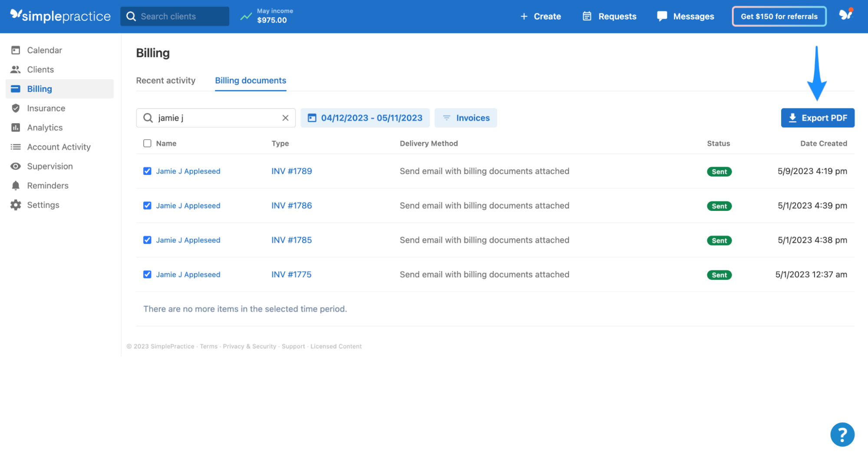View Account Activity from sidebar
868x456 pixels.
pos(59,147)
